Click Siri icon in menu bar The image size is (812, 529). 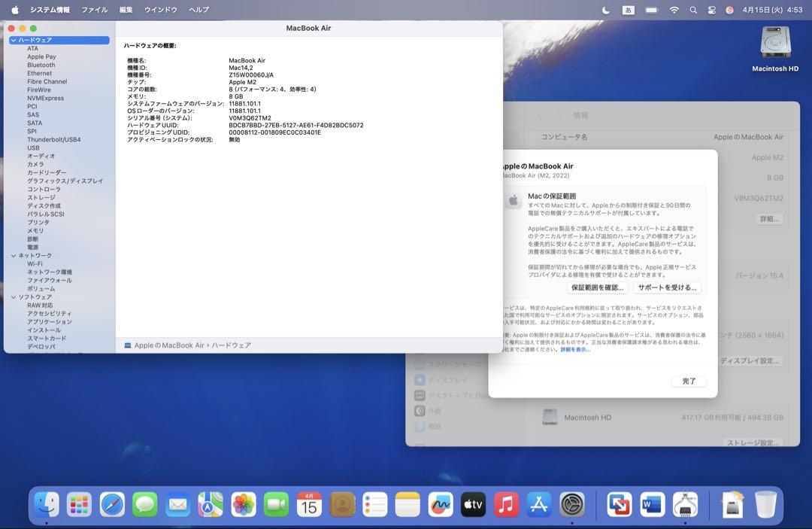point(729,10)
